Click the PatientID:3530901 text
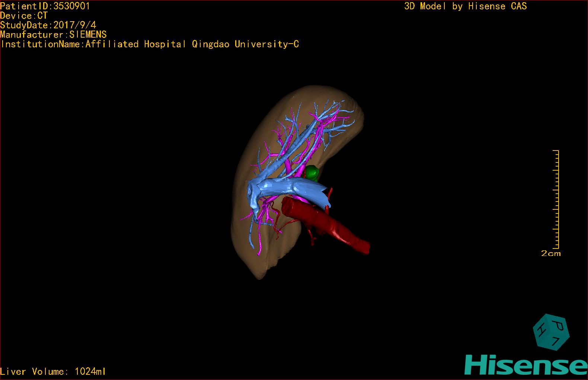 [45, 6]
